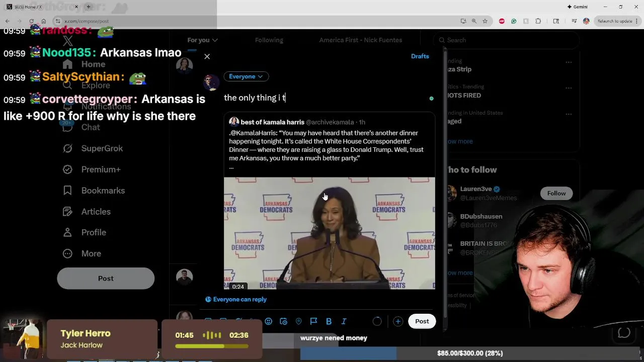The height and width of the screenshot is (362, 644).
Task: Add a location tag to post
Action: tap(298, 321)
